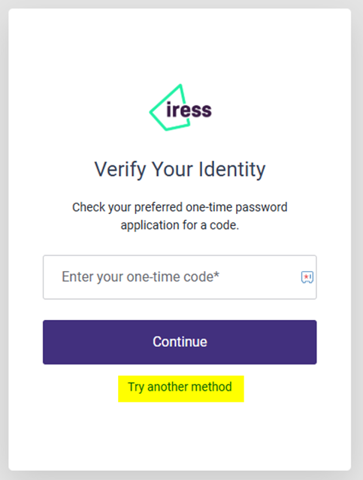Click the iress logo
The height and width of the screenshot is (480, 363).
(180, 107)
